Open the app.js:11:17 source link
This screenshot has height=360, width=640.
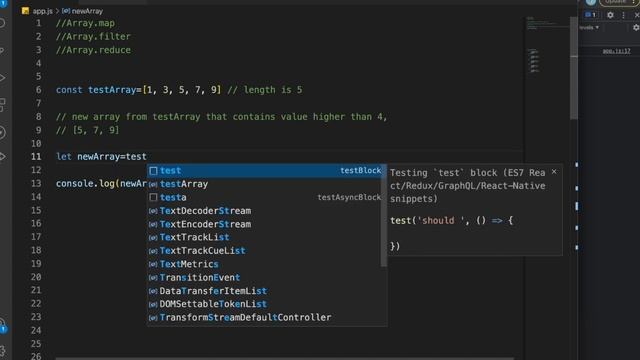pos(616,51)
